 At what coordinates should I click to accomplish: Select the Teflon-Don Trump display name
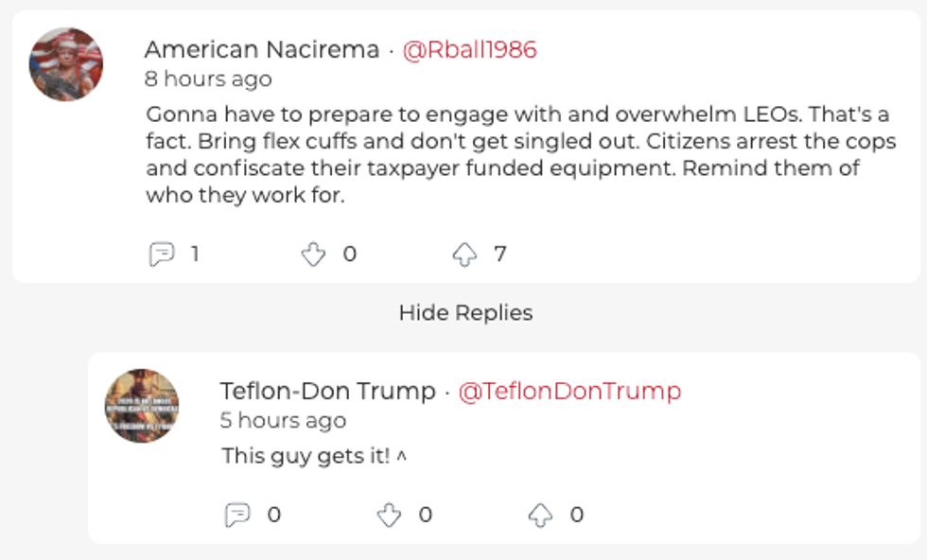(x=327, y=391)
